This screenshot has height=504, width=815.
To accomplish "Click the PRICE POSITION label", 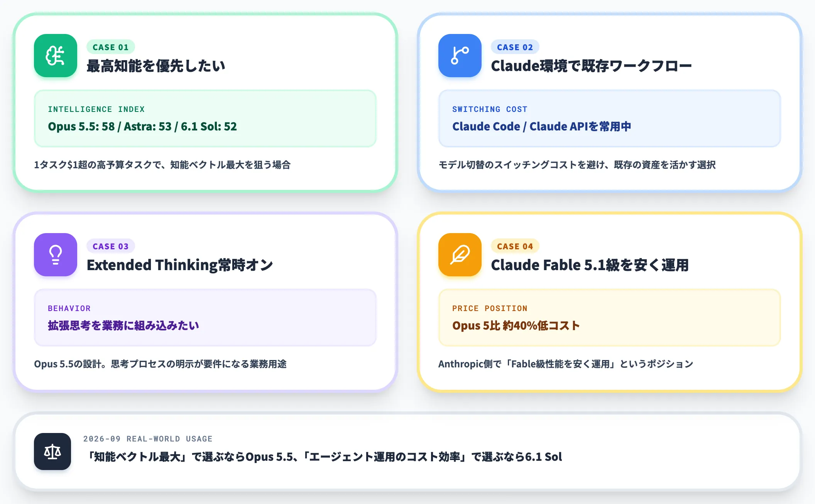I will [x=490, y=308].
